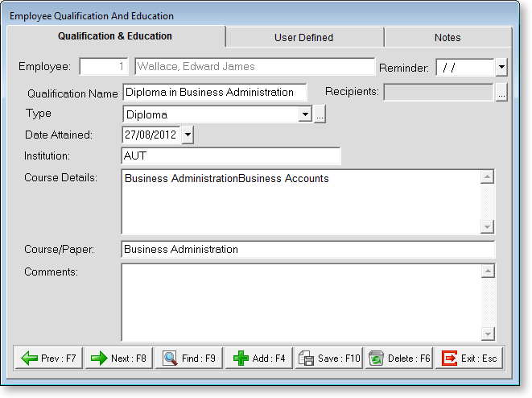
Task: Open Type lookup with ellipsis button
Action: click(320, 115)
